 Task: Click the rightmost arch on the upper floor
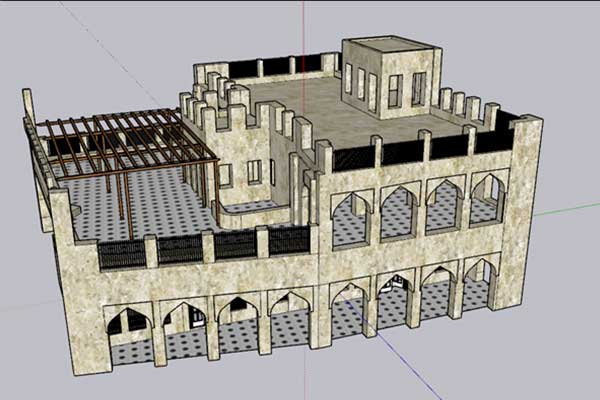(x=487, y=197)
